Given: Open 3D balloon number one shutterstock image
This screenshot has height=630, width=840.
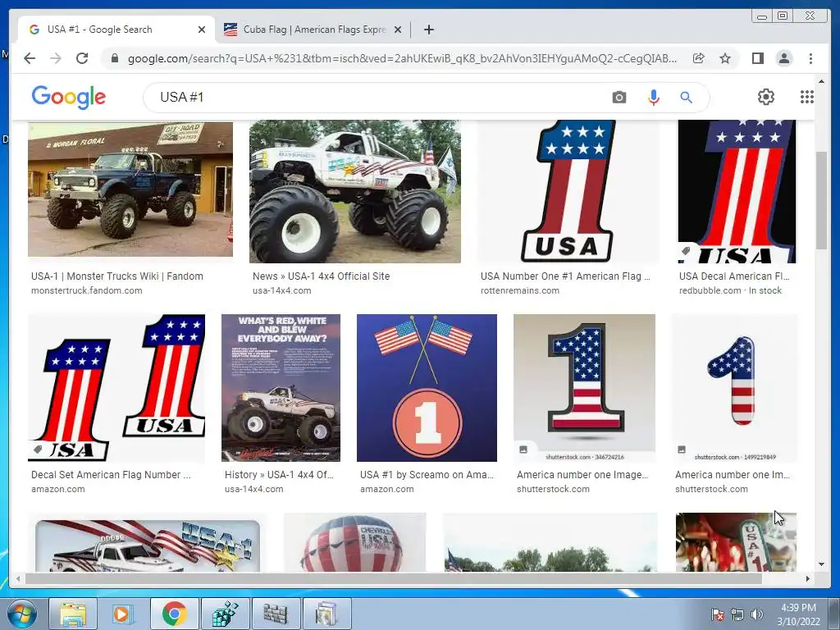Looking at the screenshot, I should [734, 388].
